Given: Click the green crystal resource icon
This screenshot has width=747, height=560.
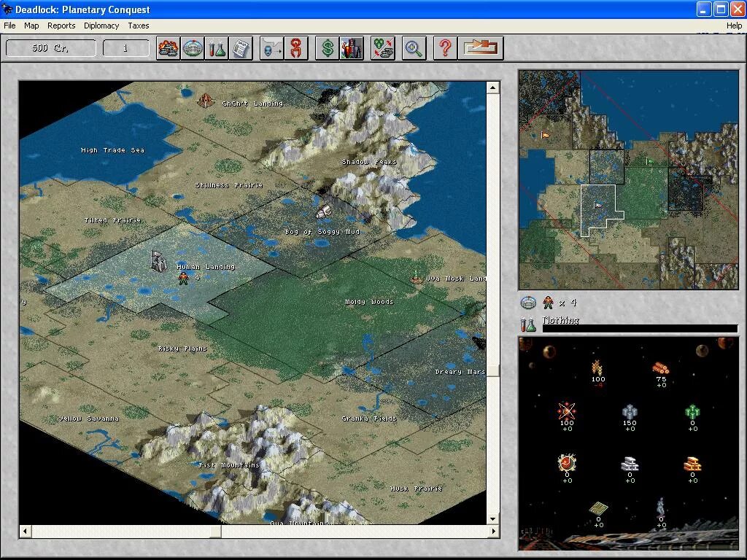Looking at the screenshot, I should (x=692, y=411).
